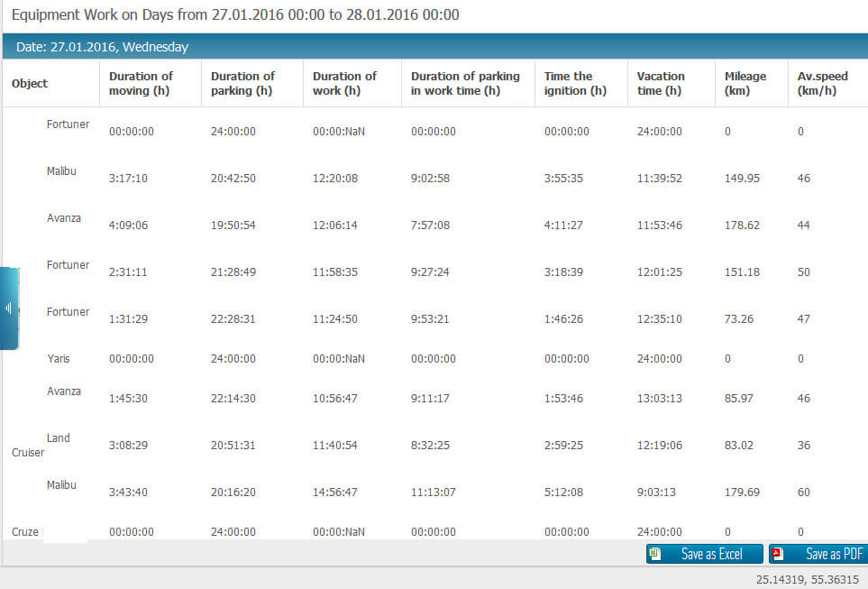Click parking duration 21:28:49
Image resolution: width=868 pixels, height=589 pixels.
(233, 272)
